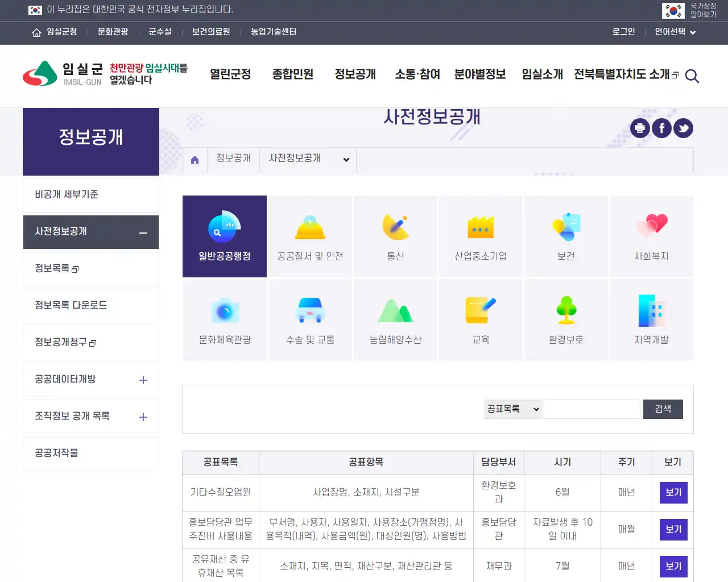
Task: Click the 자료발생 후 10일 이내 cell
Action: tap(562, 529)
